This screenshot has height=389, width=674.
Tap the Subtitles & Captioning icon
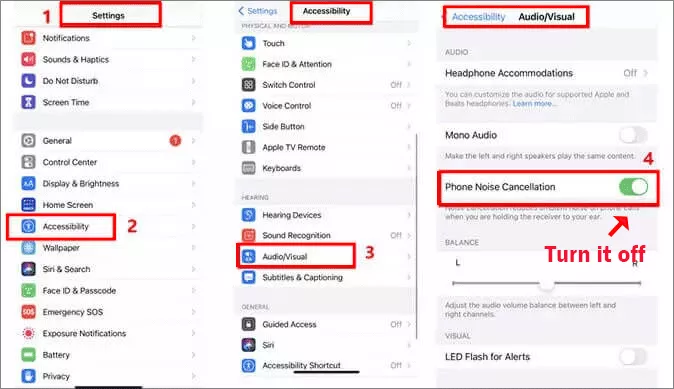pos(248,277)
